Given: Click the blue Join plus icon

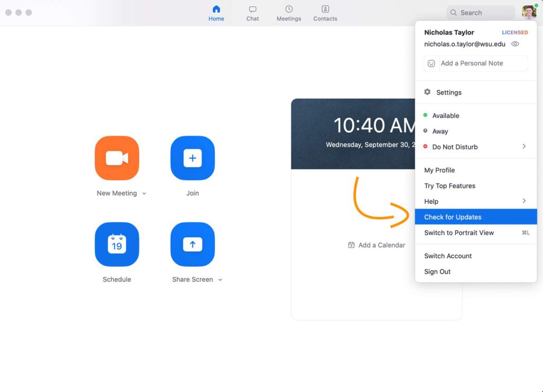Looking at the screenshot, I should click(192, 158).
